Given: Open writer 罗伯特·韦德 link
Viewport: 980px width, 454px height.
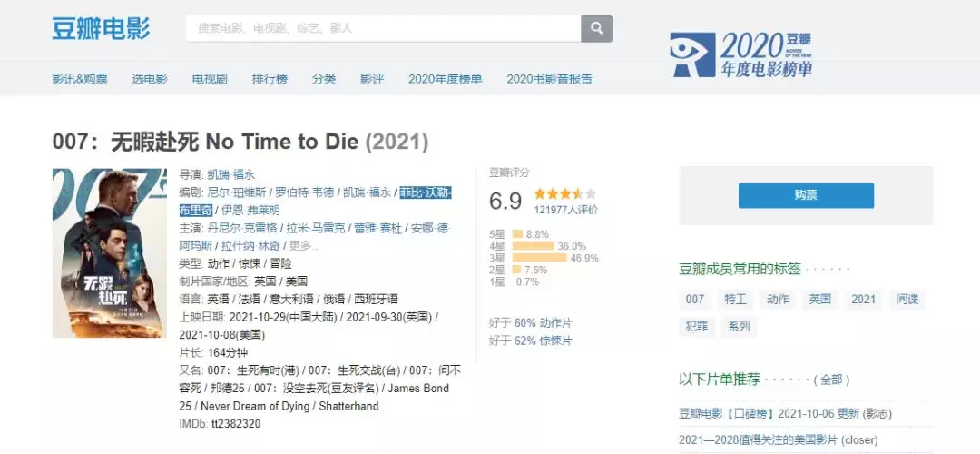Looking at the screenshot, I should point(304,192).
